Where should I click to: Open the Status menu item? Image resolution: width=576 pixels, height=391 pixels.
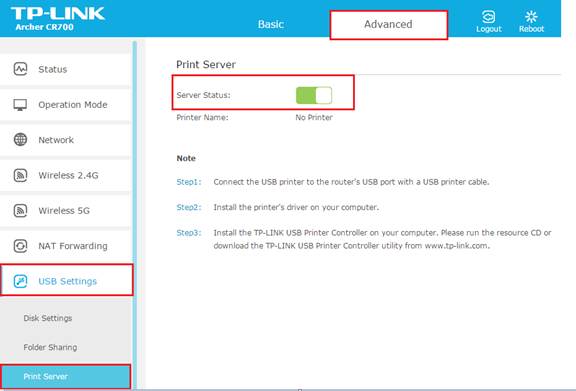click(x=65, y=69)
